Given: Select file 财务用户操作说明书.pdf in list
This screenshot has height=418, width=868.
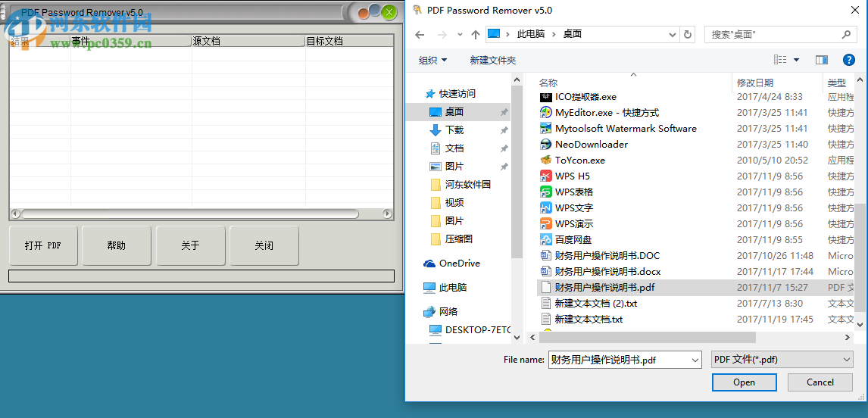Looking at the screenshot, I should tap(696, 287).
